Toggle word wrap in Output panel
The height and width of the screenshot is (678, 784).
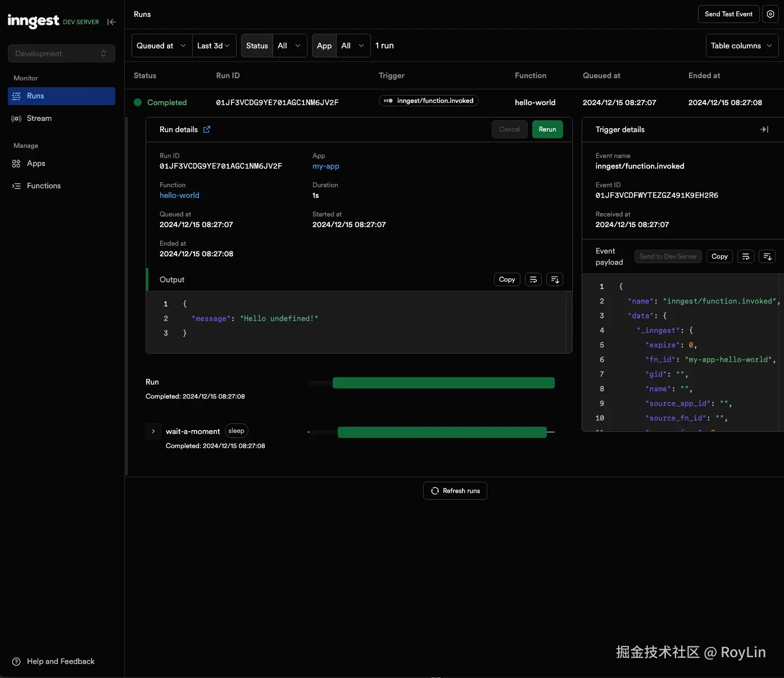pos(533,279)
